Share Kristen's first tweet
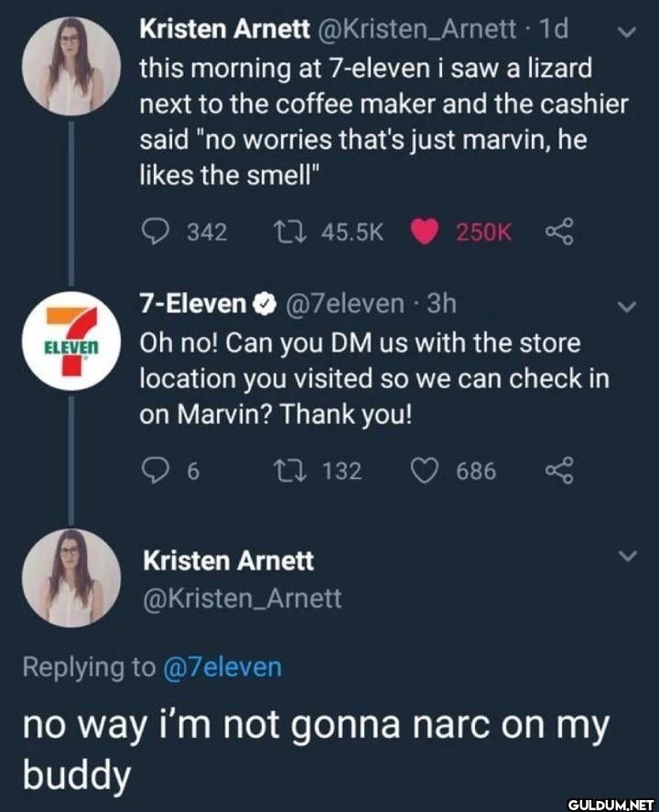Image resolution: width=659 pixels, height=812 pixels. coord(559,232)
